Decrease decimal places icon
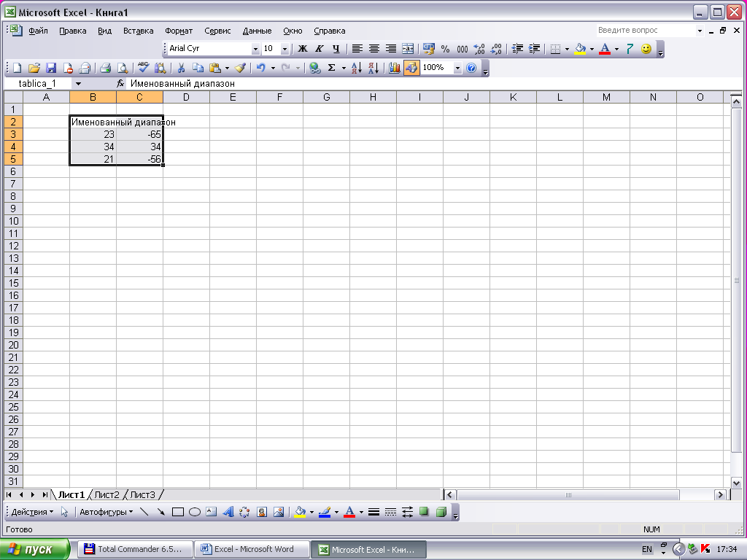Screen dimensions: 747x560 [496, 49]
